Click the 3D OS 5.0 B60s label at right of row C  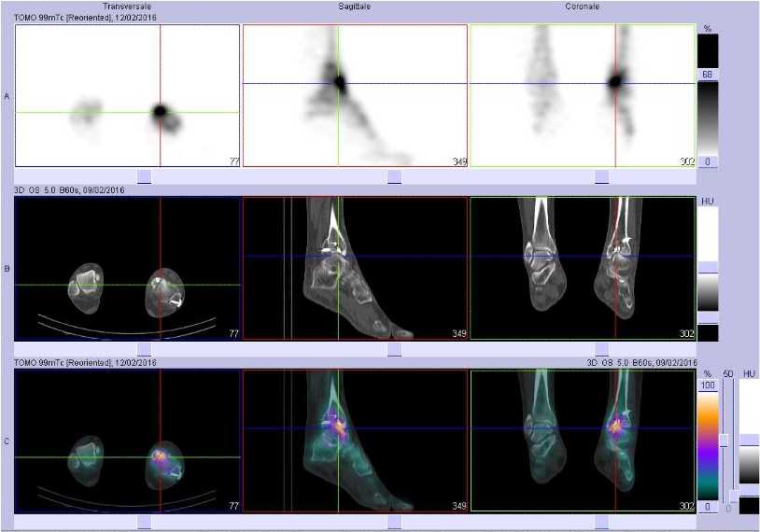pyautogui.click(x=641, y=362)
